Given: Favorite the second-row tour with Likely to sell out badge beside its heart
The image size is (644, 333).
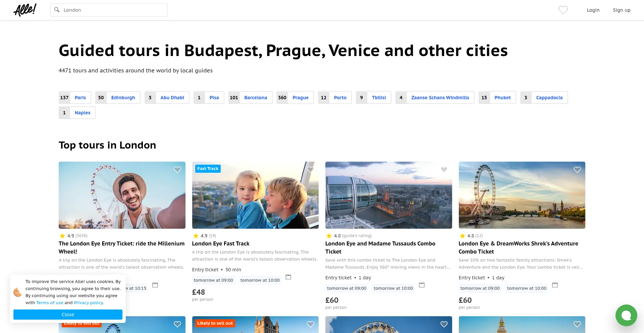Looking at the screenshot, I should click(311, 324).
